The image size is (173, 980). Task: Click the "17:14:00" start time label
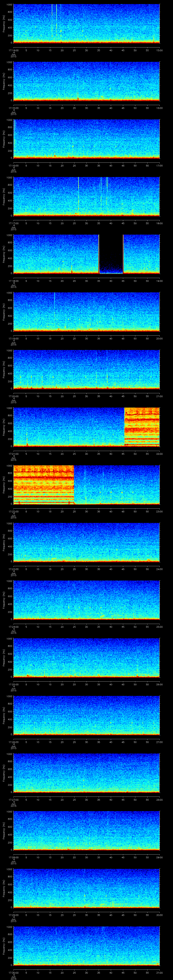[x=13, y=50]
